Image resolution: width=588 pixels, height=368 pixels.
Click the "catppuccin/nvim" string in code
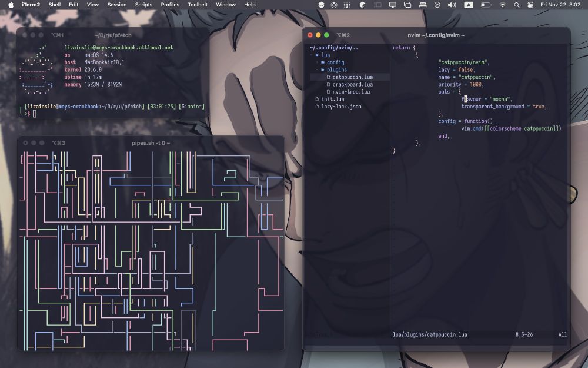point(464,62)
